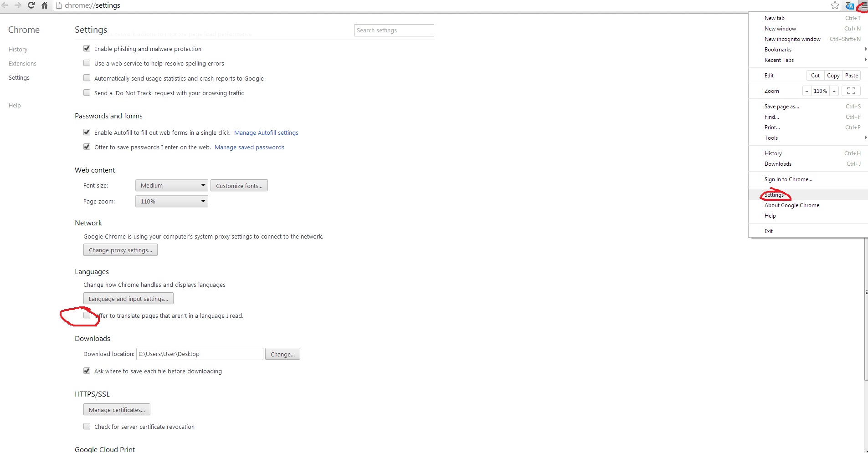868x453 pixels.
Task: Choose Save page as from the menu
Action: (808, 107)
